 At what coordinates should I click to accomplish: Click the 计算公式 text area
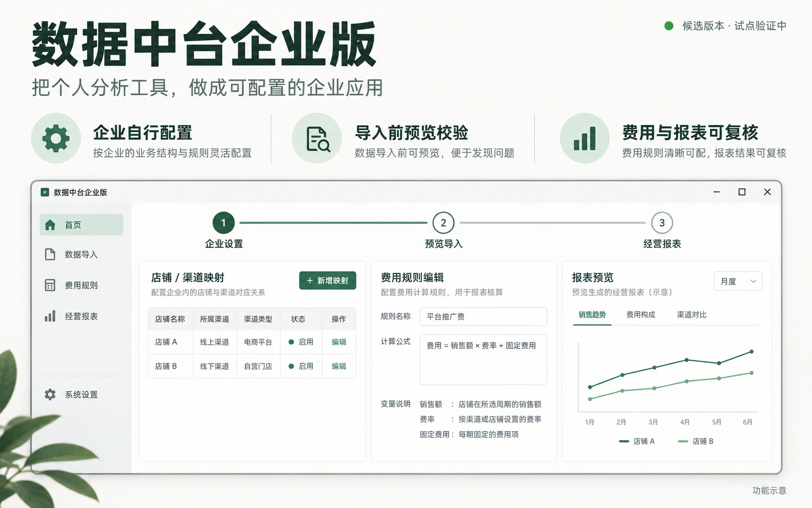[x=483, y=359]
